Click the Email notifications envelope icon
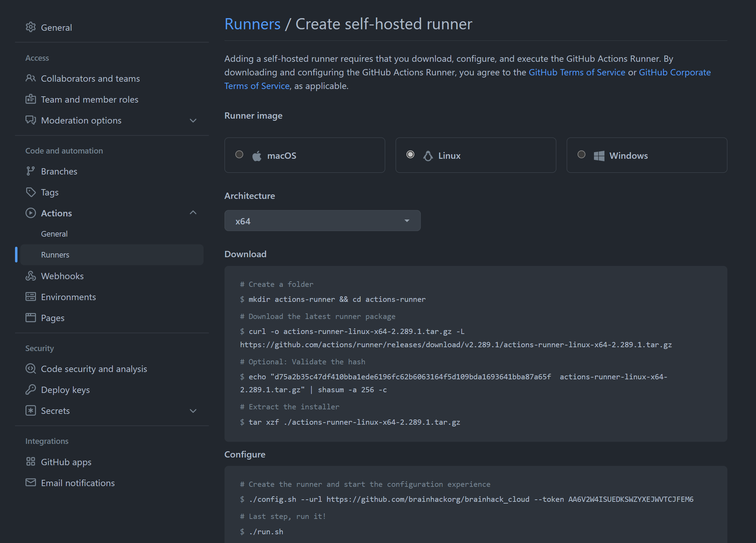Image resolution: width=756 pixels, height=543 pixels. pyautogui.click(x=31, y=482)
